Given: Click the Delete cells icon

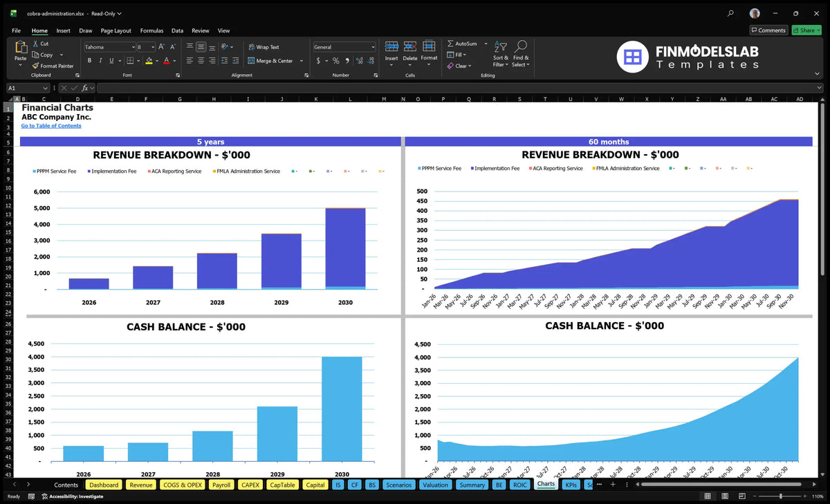Looking at the screenshot, I should click(x=410, y=46).
